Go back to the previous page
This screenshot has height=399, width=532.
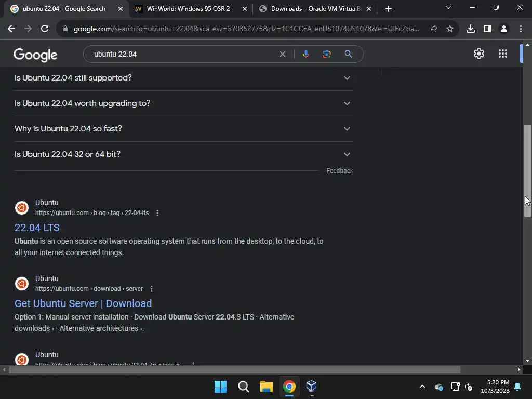tap(11, 29)
